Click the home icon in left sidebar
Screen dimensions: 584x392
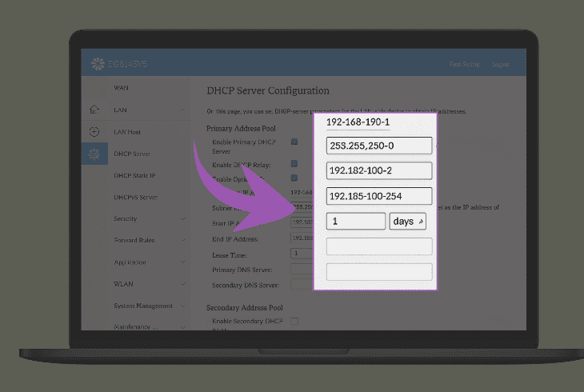point(94,110)
